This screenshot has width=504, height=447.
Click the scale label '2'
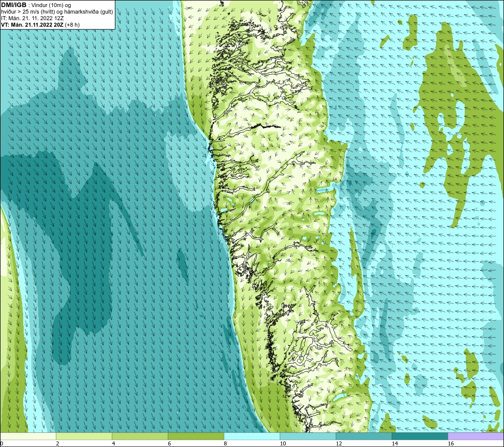[57, 443]
